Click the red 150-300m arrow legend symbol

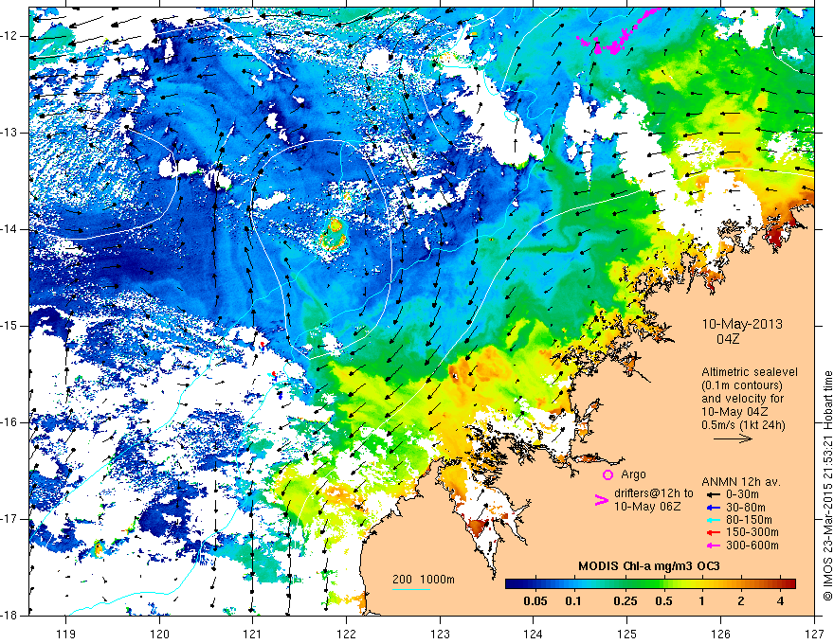[x=713, y=532]
